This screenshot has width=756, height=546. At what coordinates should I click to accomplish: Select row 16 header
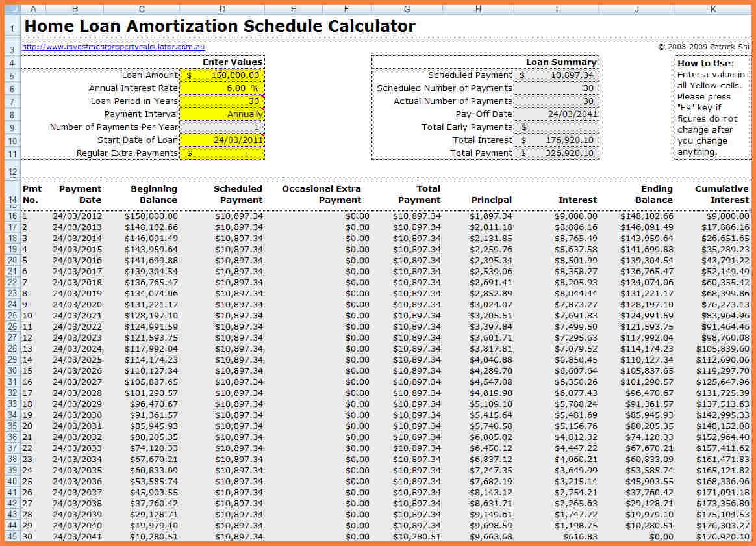click(12, 216)
